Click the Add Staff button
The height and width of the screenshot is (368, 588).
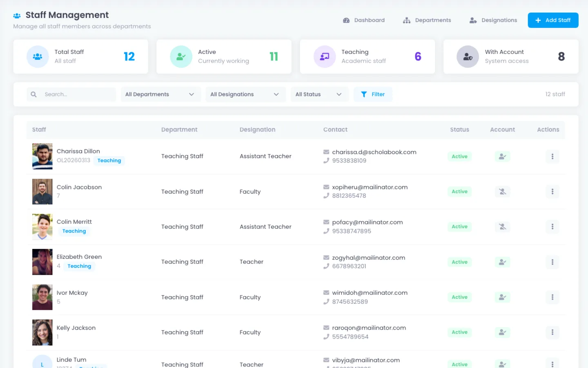[553, 20]
